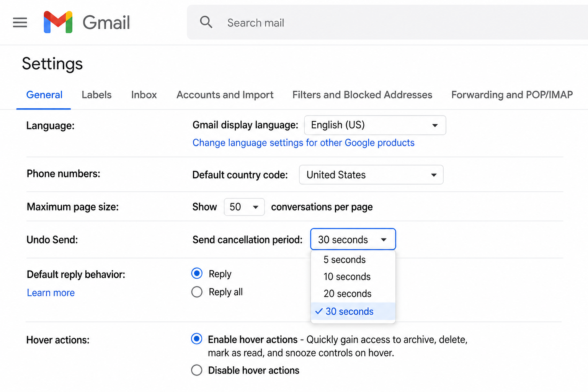Open the Default country code dropdown
The width and height of the screenshot is (588, 392).
[371, 175]
